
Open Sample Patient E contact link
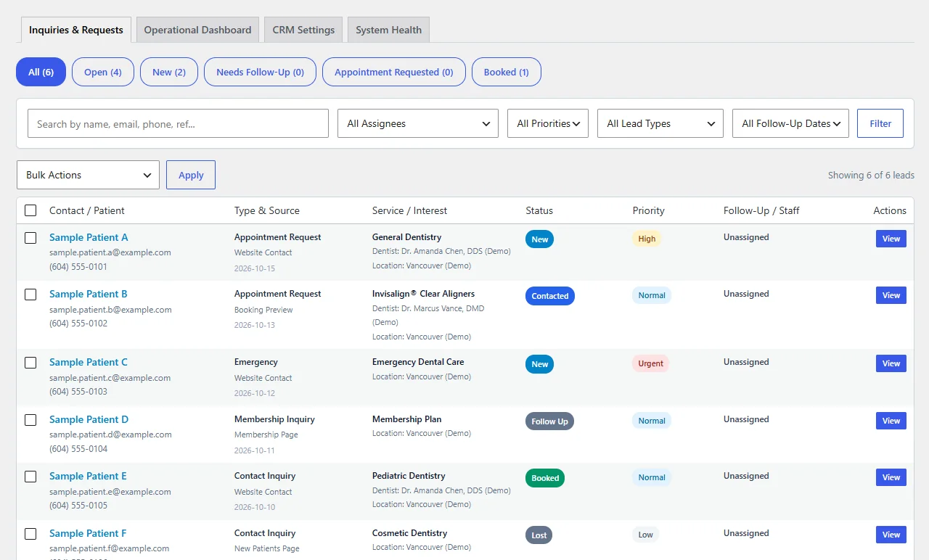pos(88,476)
